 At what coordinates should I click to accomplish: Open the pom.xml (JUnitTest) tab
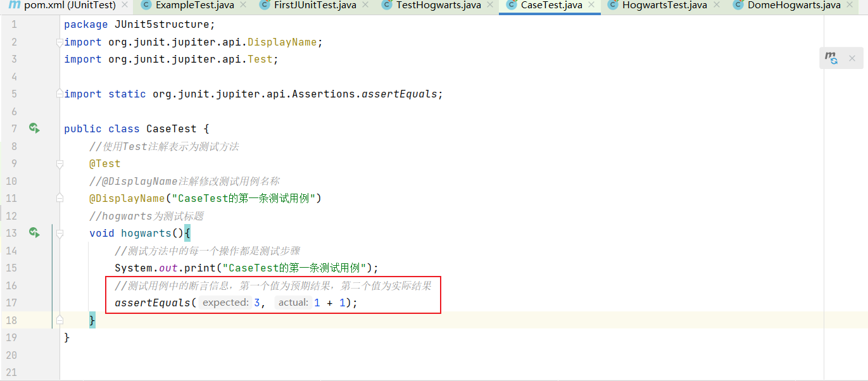(70, 6)
